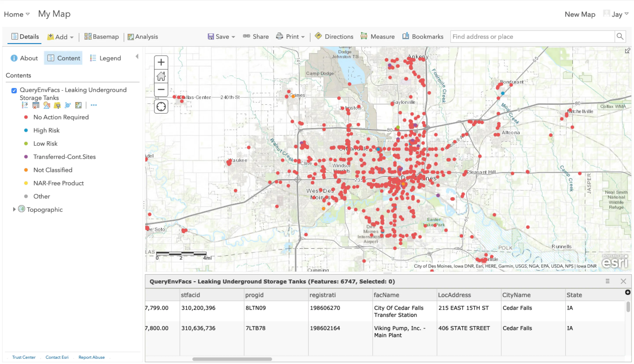Select the Change Style icon for the layer
Image resolution: width=634 pixels, height=364 pixels.
click(47, 105)
